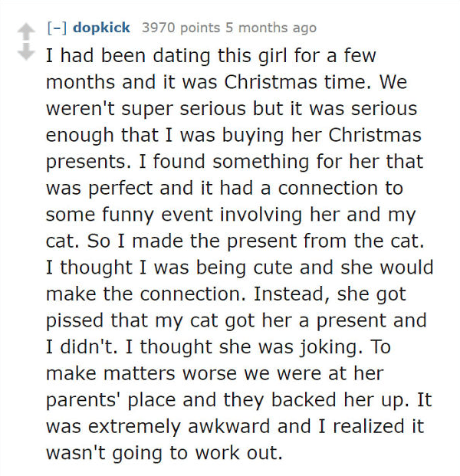The width and height of the screenshot is (460, 476).
Task: Open dopkick's user profile
Action: tap(101, 28)
